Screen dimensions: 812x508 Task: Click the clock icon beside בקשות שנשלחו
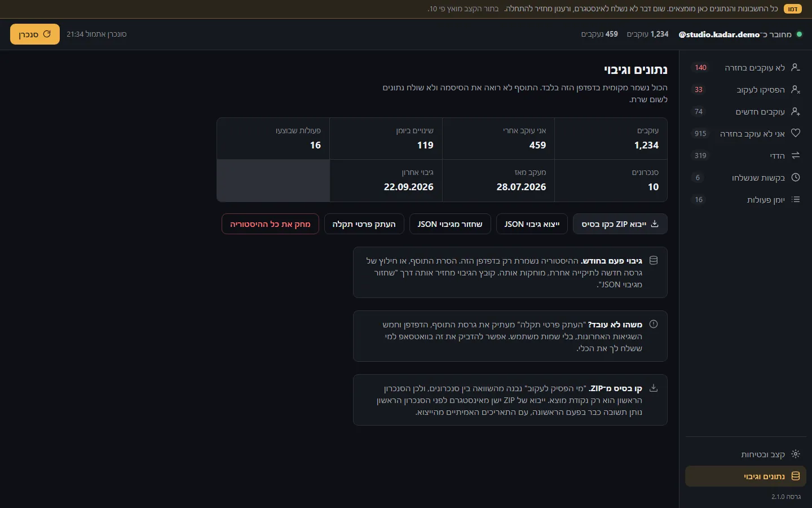pyautogui.click(x=796, y=177)
